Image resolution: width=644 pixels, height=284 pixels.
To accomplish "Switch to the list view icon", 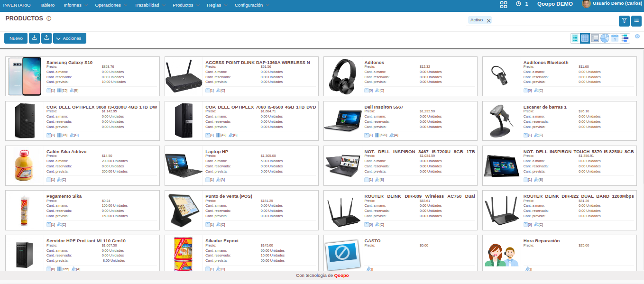I will [575, 38].
